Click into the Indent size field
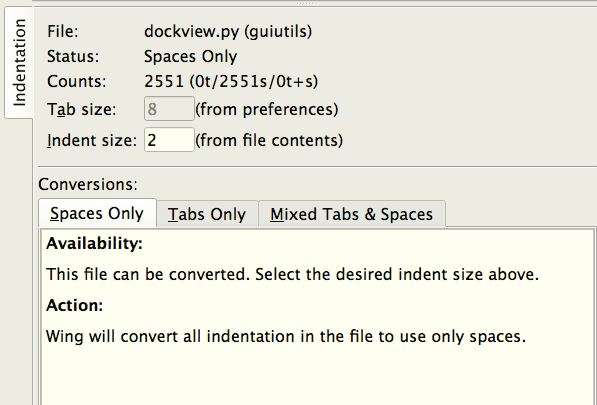Viewport: 597px width, 405px height. (x=169, y=140)
